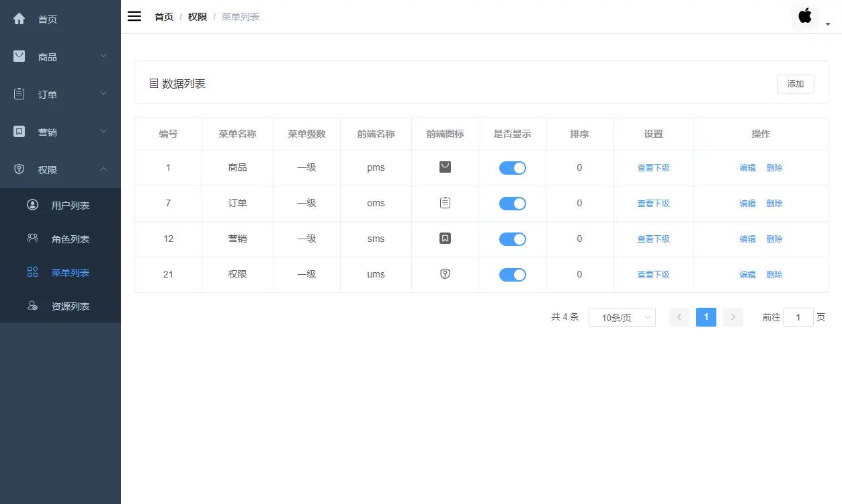
Task: Open 用户列表 menu item
Action: tap(60, 205)
